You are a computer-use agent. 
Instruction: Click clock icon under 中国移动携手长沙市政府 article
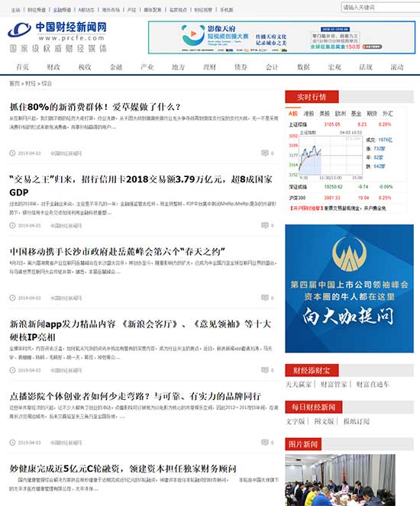(12, 298)
